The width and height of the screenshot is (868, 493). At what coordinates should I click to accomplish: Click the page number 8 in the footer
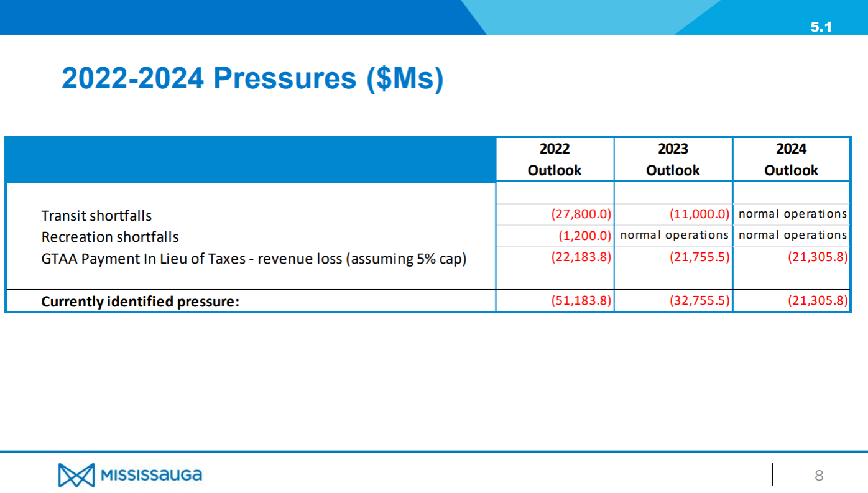tap(819, 476)
